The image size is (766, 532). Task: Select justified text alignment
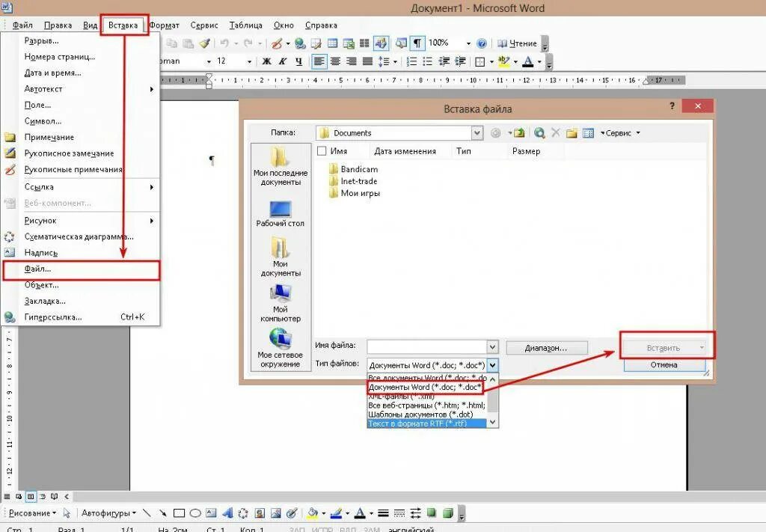(367, 61)
